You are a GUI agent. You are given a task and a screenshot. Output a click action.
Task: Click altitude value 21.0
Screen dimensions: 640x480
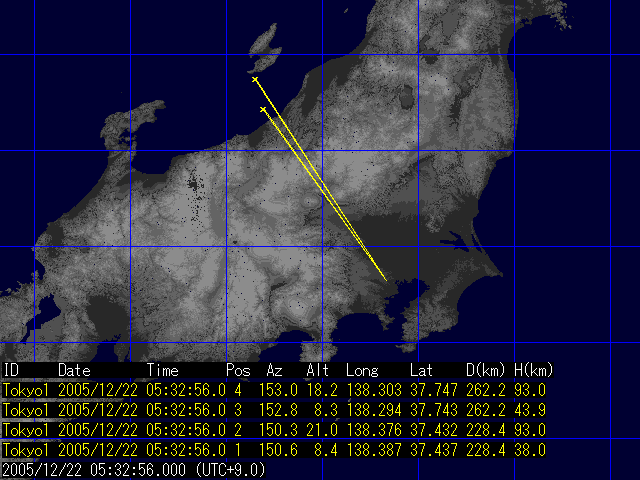(x=322, y=430)
